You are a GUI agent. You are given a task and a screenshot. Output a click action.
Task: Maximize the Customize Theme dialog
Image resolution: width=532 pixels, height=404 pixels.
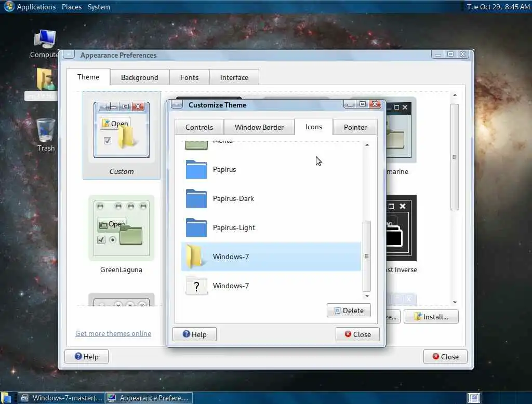click(x=362, y=104)
